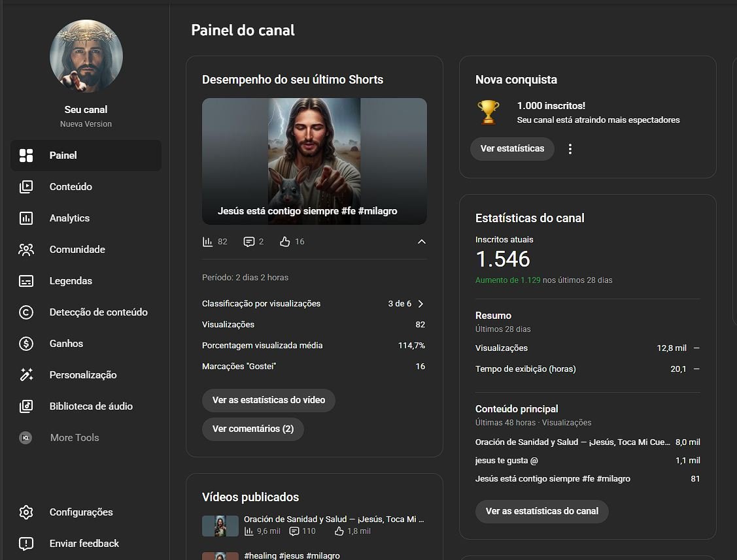Click the Personalização magic wand icon
The width and height of the screenshot is (737, 560).
tap(26, 375)
